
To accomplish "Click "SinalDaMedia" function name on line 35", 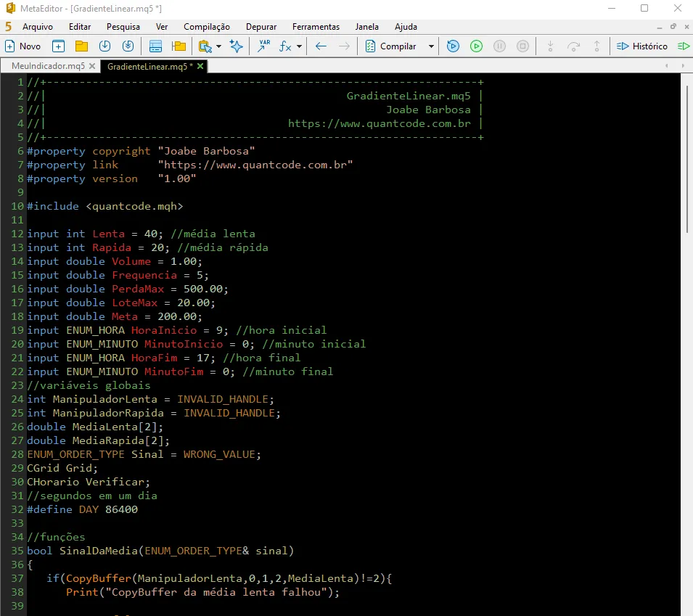I will [x=99, y=551].
